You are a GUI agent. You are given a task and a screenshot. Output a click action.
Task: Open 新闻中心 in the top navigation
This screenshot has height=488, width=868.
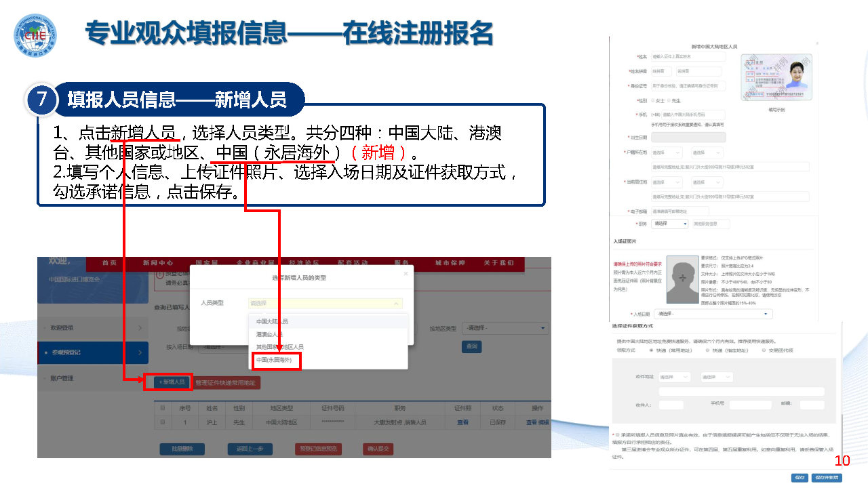(x=157, y=263)
